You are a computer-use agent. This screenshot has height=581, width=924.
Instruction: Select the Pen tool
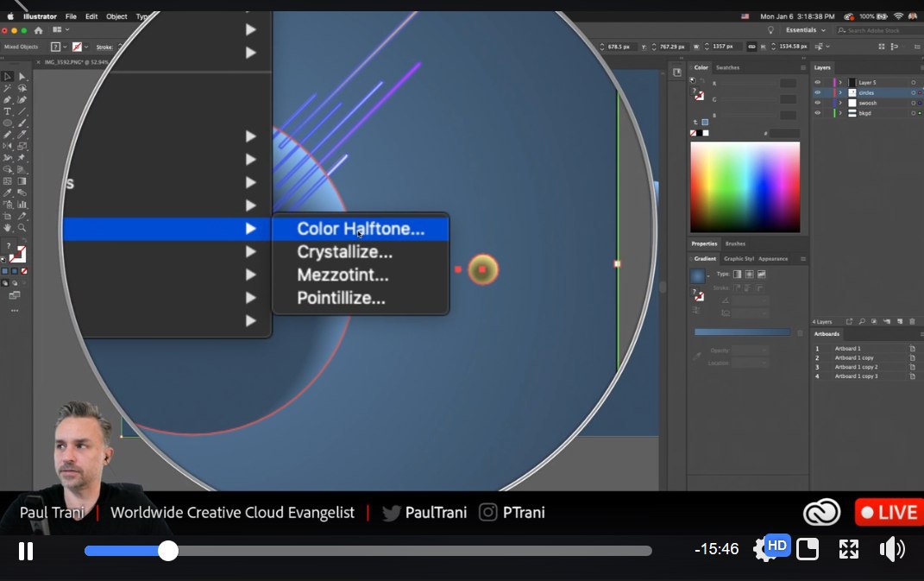[8, 99]
